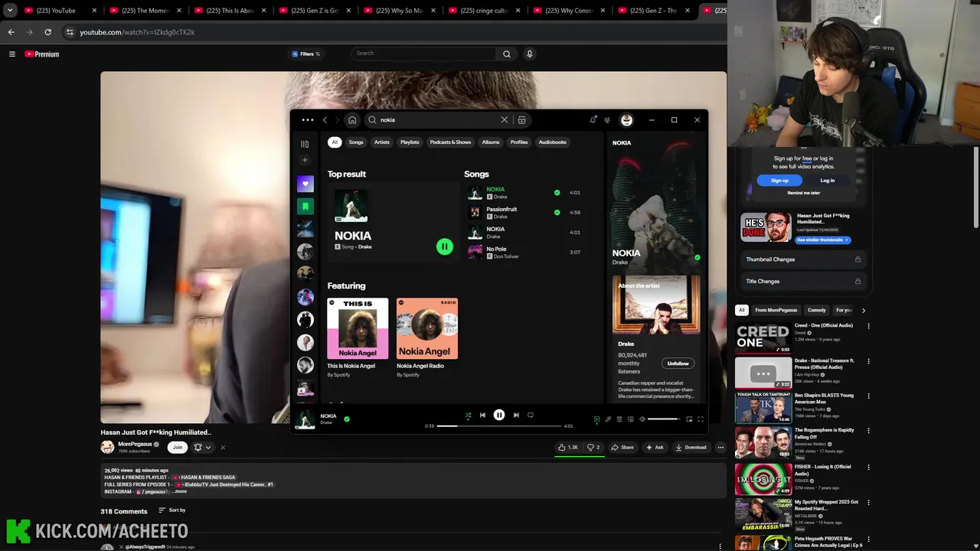Toggle repeat in Spotify player
This screenshot has height=551, width=980.
tap(531, 415)
